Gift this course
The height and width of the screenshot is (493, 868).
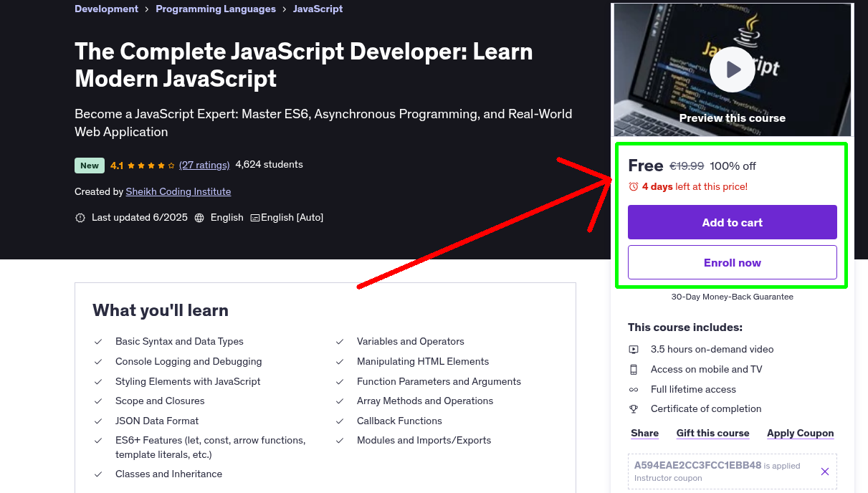coord(712,434)
